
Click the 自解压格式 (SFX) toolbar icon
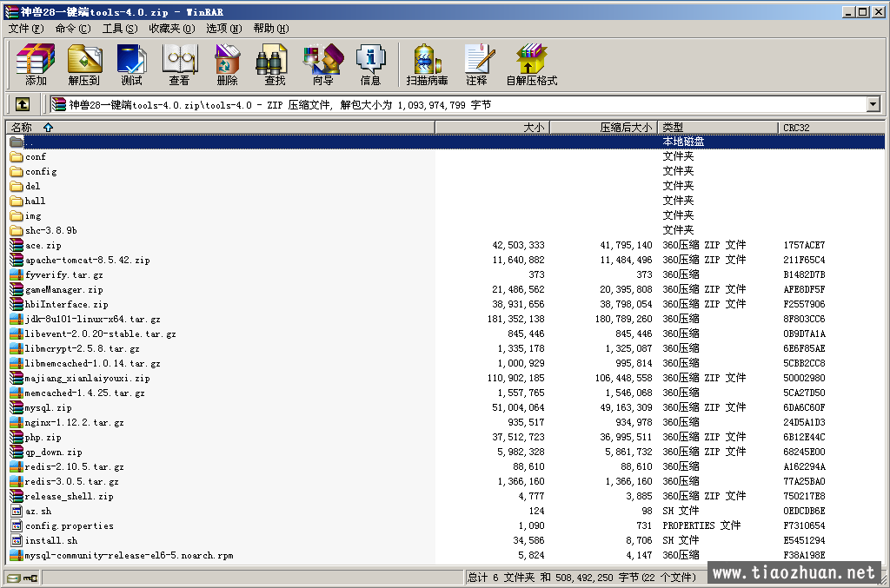532,64
